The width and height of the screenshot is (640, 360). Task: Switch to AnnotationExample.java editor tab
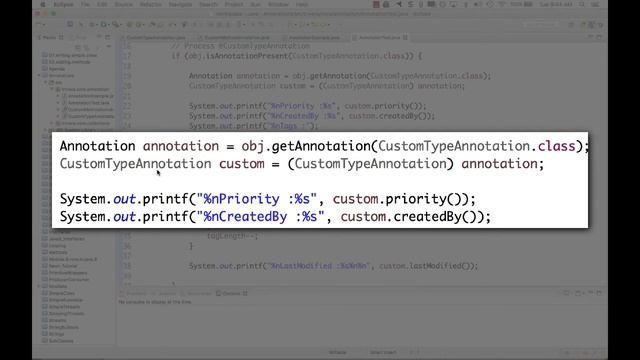pyautogui.click(x=311, y=38)
